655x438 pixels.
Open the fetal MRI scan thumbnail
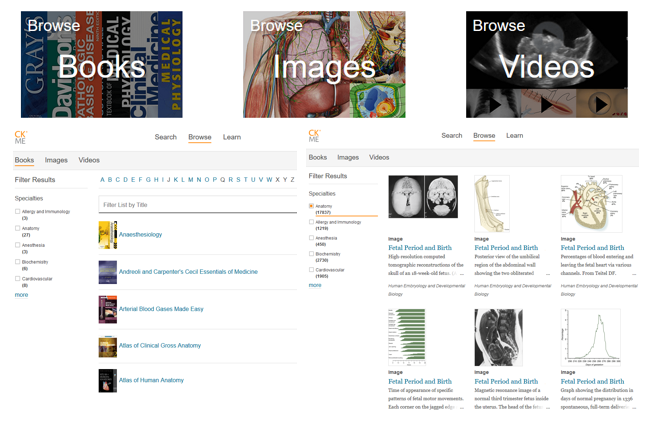coord(497,337)
